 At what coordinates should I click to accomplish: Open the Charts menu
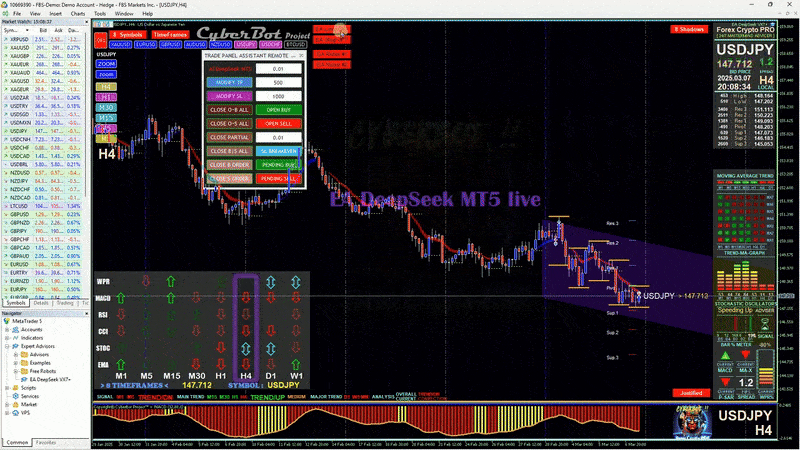(78, 13)
